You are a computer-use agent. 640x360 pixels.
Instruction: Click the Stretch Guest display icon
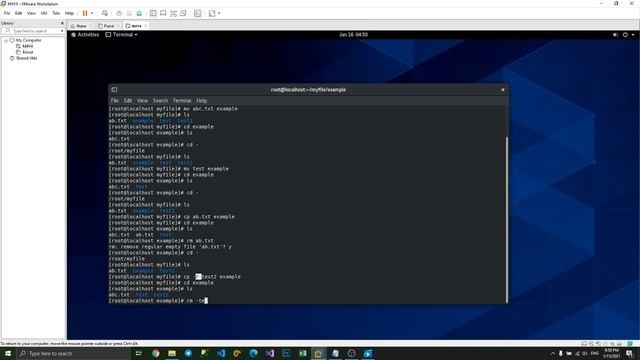tap(212, 13)
